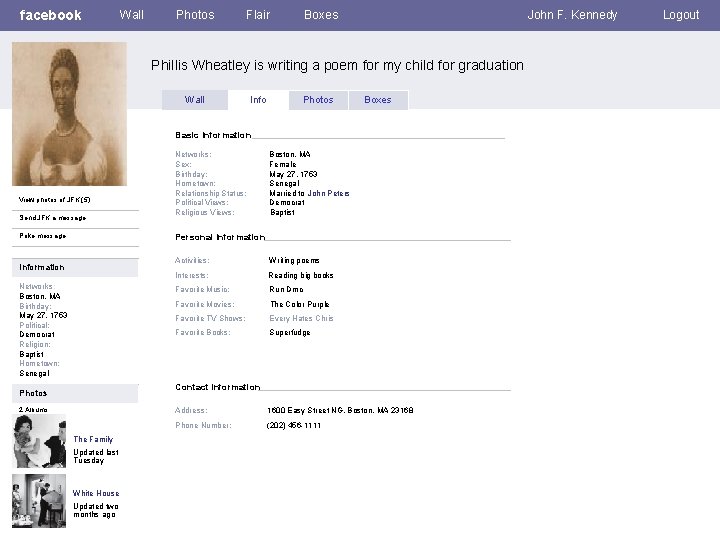Click the Reading big books interests value
The width and height of the screenshot is (720, 540).
point(301,275)
